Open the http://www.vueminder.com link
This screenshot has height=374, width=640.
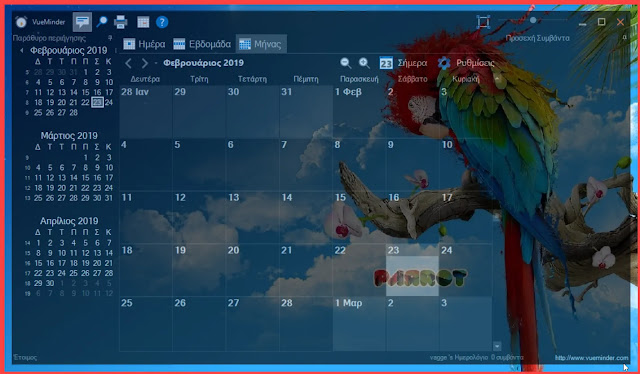click(591, 358)
